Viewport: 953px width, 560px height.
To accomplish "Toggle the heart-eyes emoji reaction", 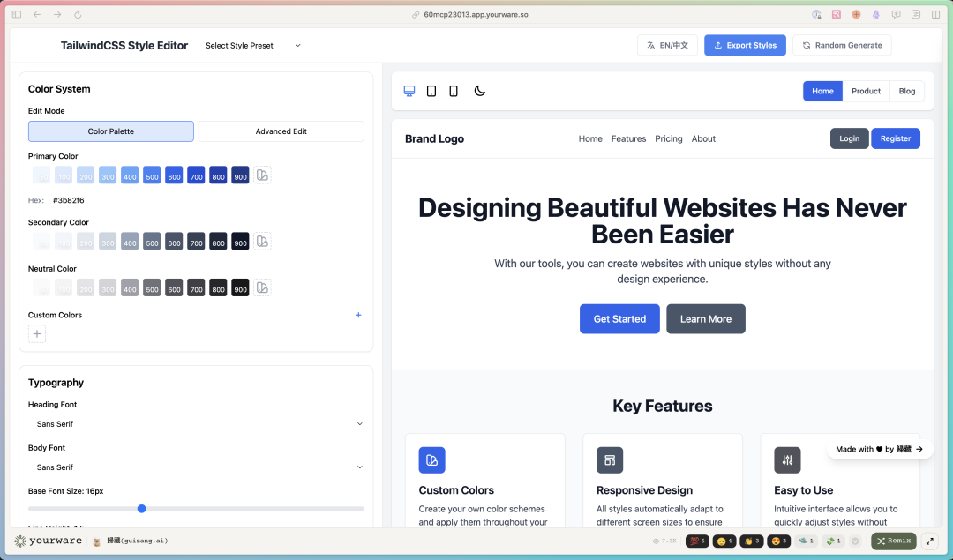I will (778, 541).
